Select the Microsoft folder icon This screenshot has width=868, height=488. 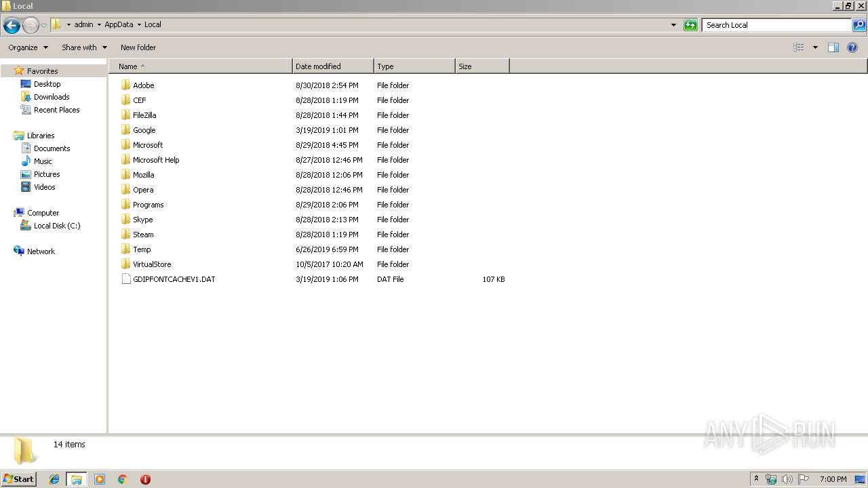125,145
